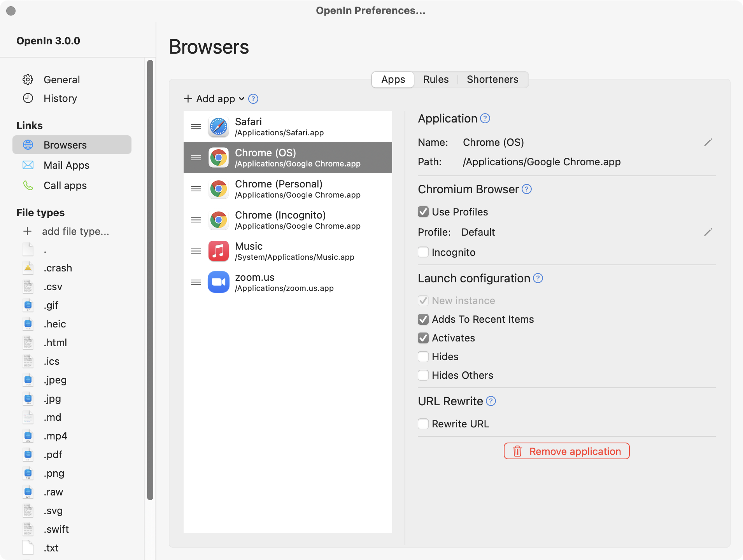Open help icon next to Application heading
Image resolution: width=743 pixels, height=560 pixels.
pos(485,118)
